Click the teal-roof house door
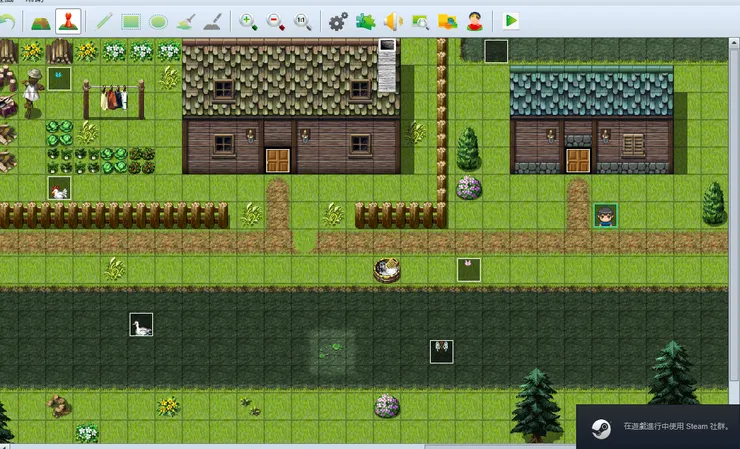This screenshot has height=449, width=740. coord(578,161)
